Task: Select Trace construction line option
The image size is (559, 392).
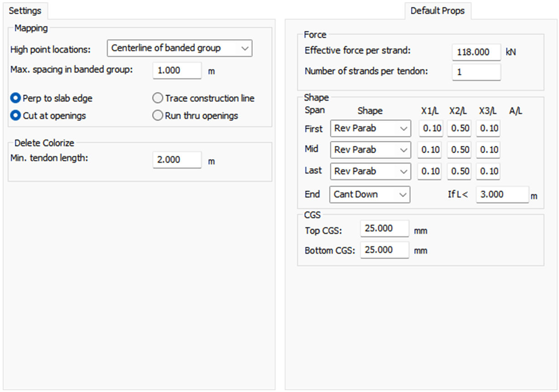Action: pos(158,98)
